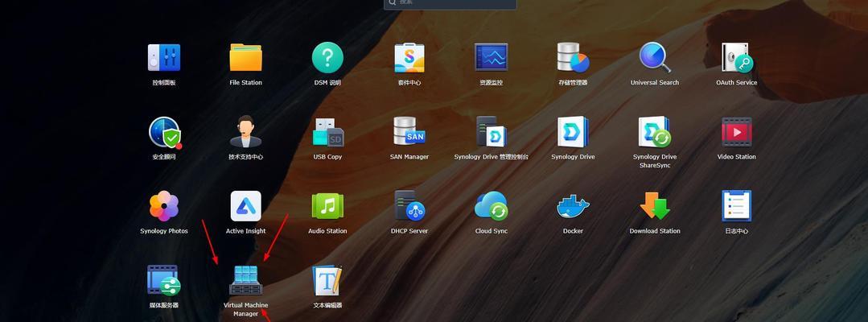
Task: Open SAN Manager
Action: (x=409, y=132)
